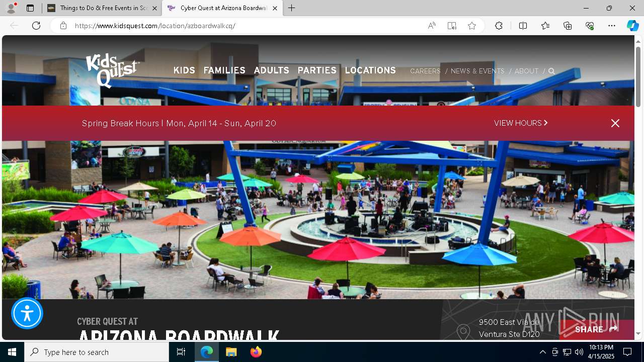
Task: Open NEWS & EVENTS link
Action: pyautogui.click(x=477, y=71)
